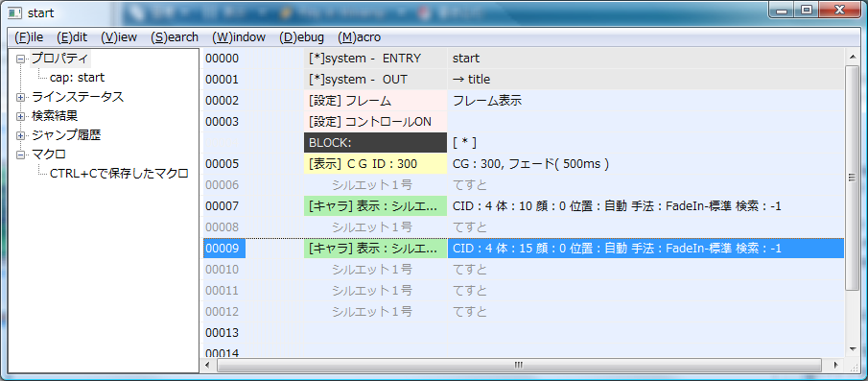This screenshot has height=381, width=868.
Task: Click the highlighted CID : 4 体 : 15 cell
Action: [x=645, y=249]
